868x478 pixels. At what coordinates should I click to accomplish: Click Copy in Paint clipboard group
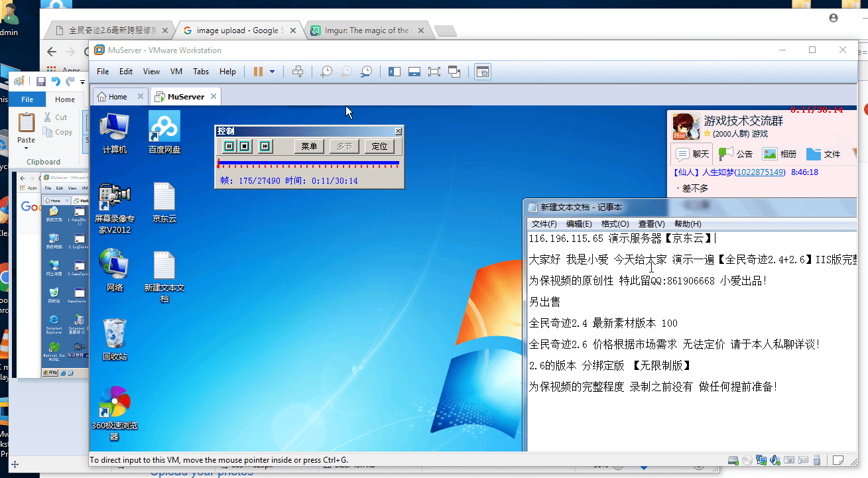coord(58,133)
